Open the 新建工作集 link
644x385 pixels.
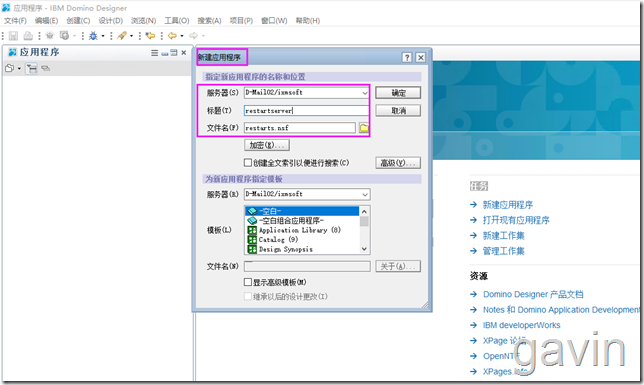(x=504, y=235)
